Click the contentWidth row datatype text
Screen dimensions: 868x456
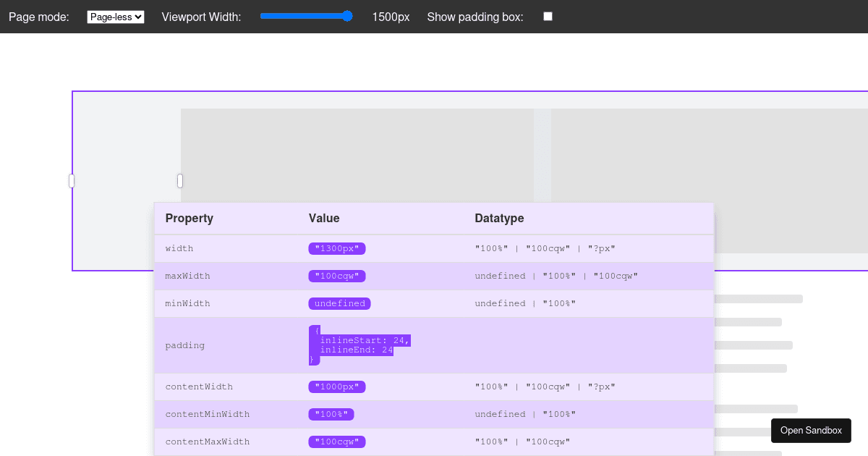(545, 387)
